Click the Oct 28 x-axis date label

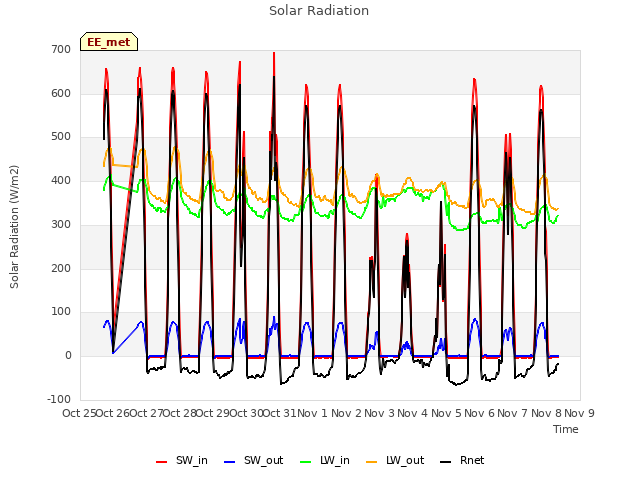(x=180, y=413)
